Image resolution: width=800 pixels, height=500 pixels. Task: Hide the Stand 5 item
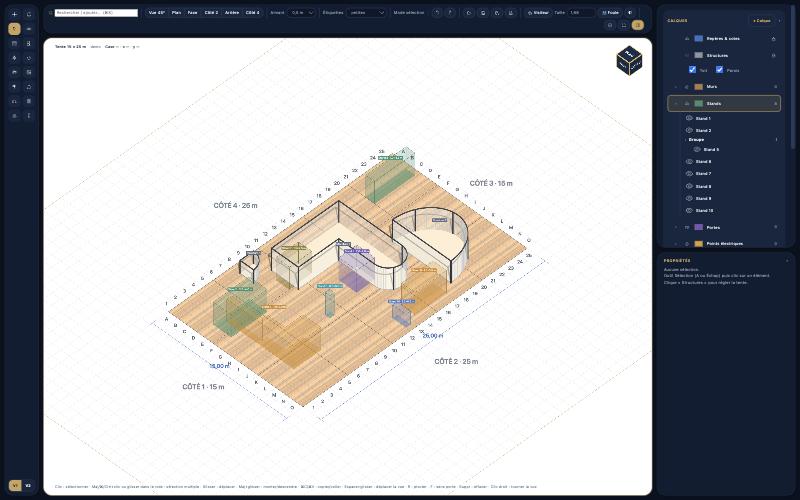(x=697, y=149)
